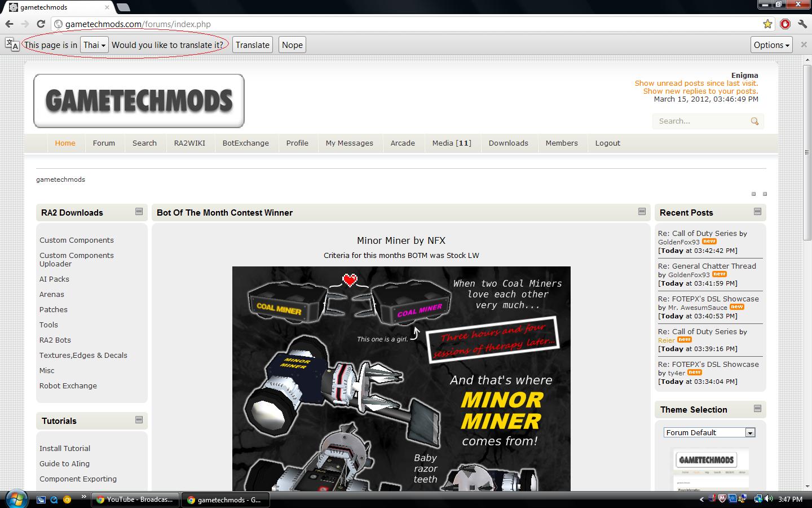Click the Translate button
The width and height of the screenshot is (812, 508).
252,45
